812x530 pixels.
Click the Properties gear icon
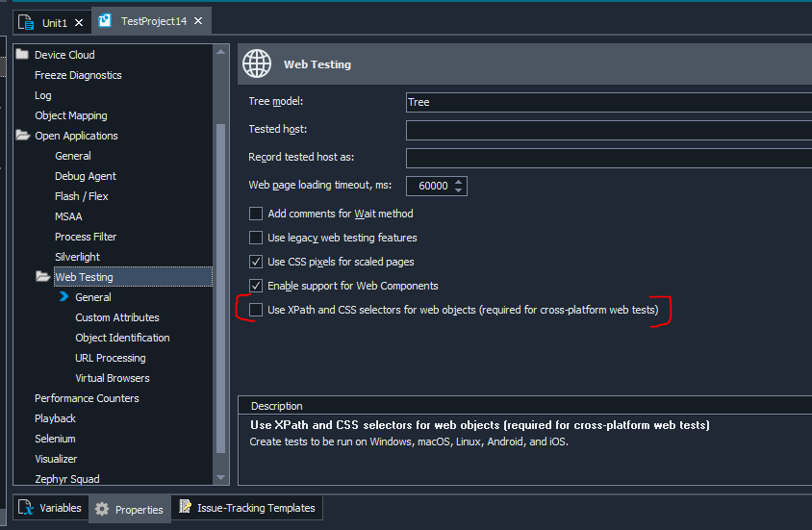click(102, 509)
